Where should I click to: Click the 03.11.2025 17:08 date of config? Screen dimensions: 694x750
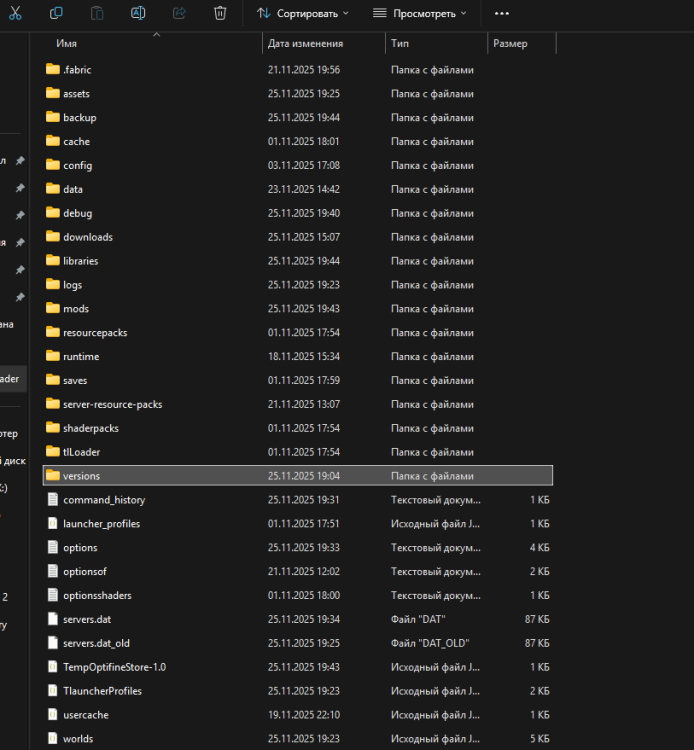tap(304, 165)
